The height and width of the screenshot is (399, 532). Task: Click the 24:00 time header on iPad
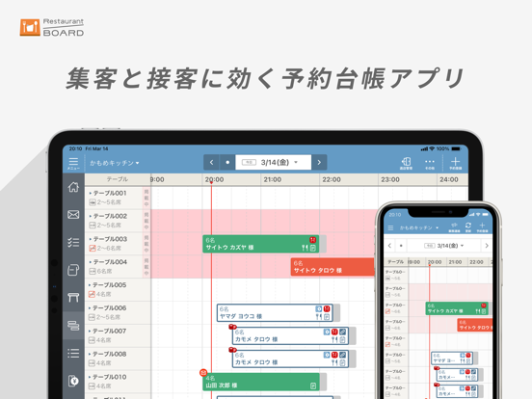point(449,179)
